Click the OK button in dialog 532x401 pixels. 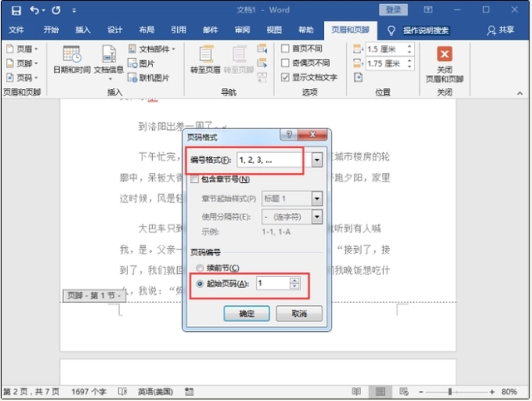click(247, 314)
